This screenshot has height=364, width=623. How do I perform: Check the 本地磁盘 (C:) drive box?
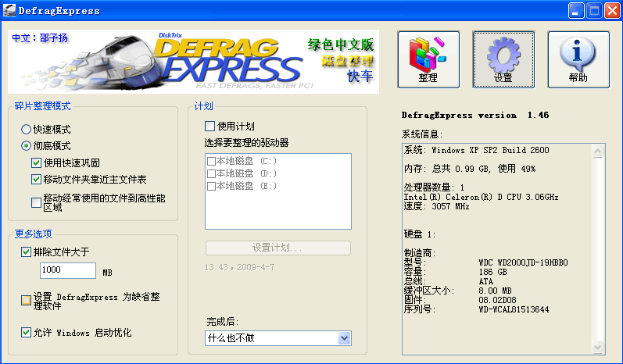click(x=211, y=161)
